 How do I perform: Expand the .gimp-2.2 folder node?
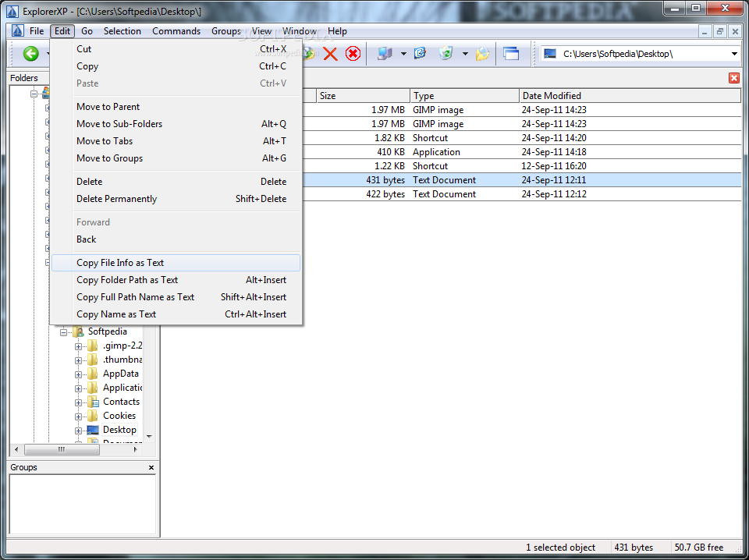78,346
